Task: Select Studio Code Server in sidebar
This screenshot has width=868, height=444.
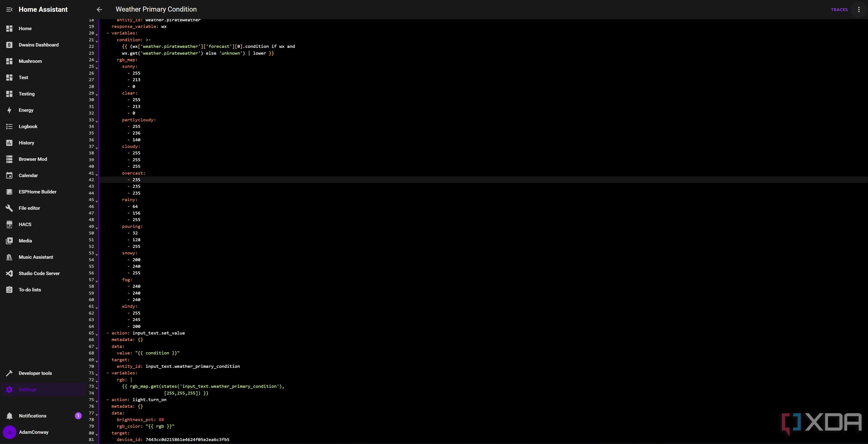Action: (43, 273)
